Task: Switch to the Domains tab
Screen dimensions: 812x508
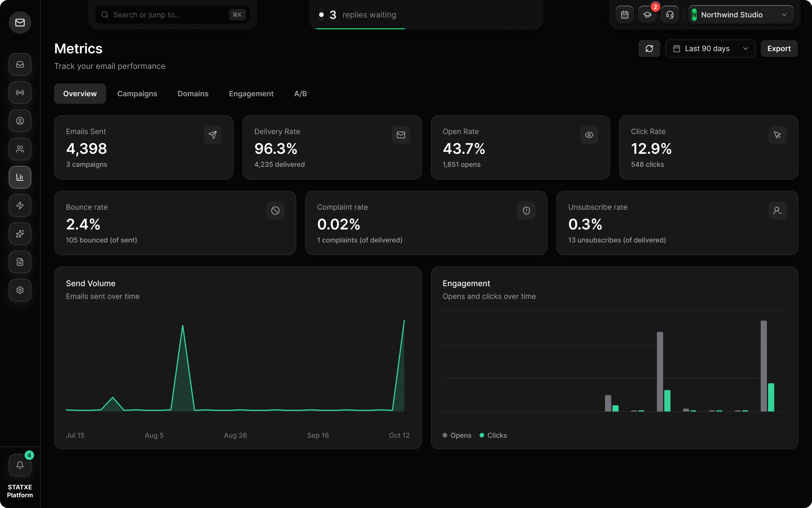Action: coord(193,94)
